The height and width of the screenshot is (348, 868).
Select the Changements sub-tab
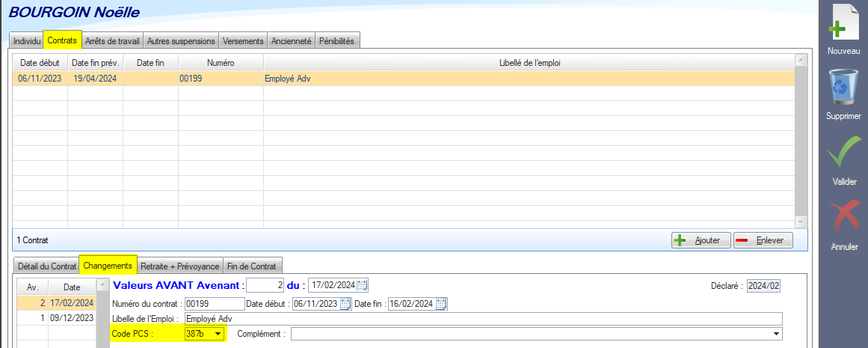[108, 265]
